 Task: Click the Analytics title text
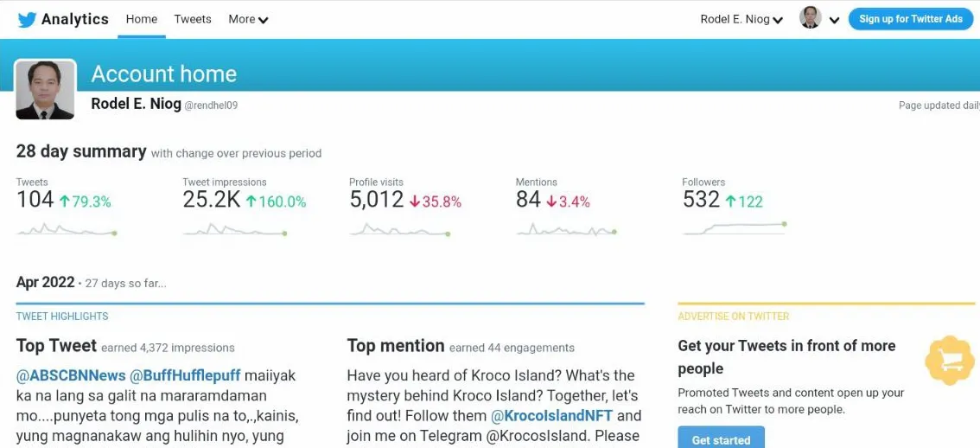click(75, 19)
